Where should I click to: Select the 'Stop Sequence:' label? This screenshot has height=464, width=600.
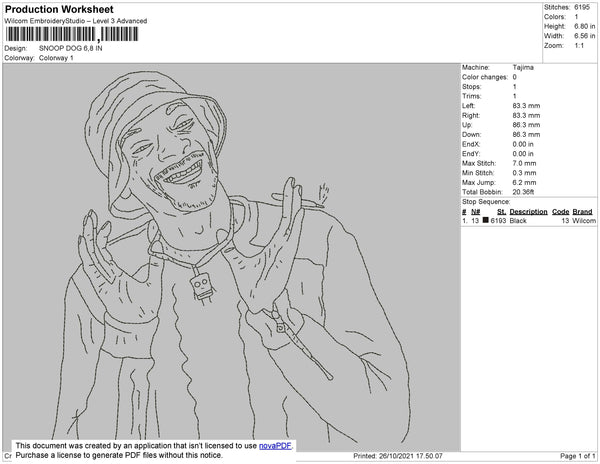pyautogui.click(x=486, y=202)
